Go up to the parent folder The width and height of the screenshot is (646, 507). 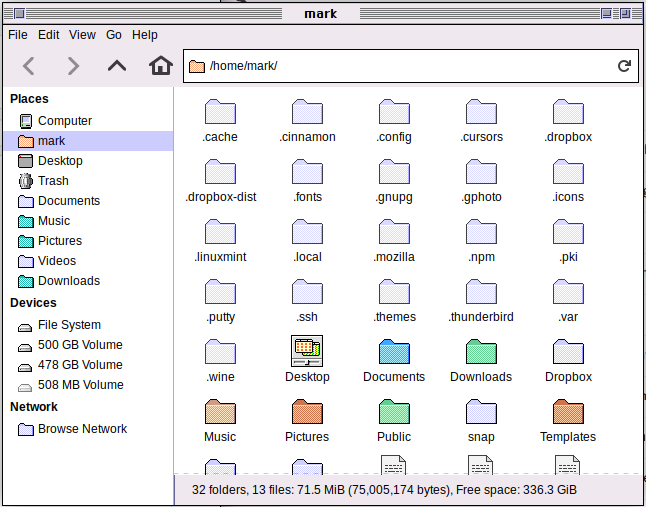[x=117, y=66]
